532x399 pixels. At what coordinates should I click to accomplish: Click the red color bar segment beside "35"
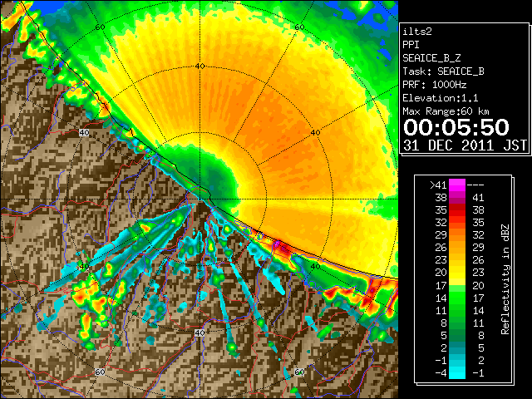tap(457, 210)
